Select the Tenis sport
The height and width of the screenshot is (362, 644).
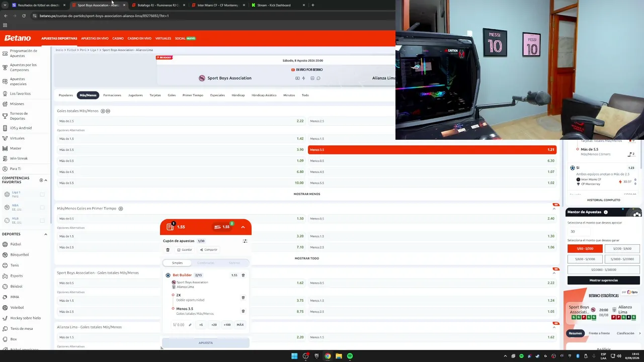14,265
